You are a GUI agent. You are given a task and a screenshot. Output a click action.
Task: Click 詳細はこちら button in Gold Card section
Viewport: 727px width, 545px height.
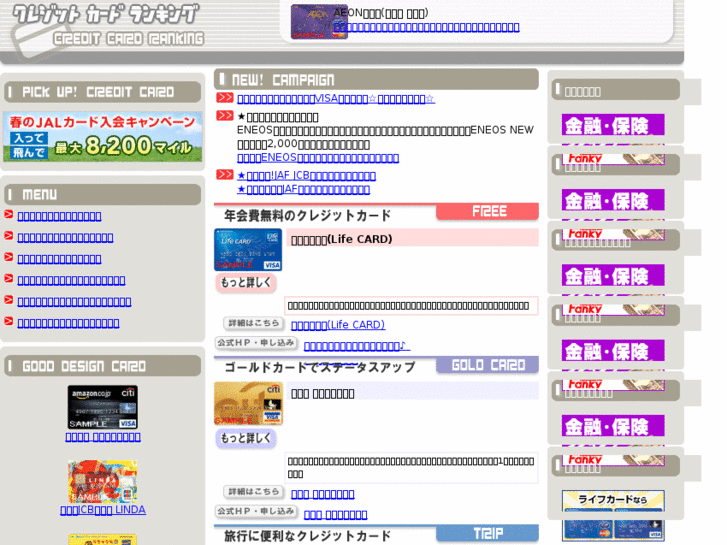point(254,492)
